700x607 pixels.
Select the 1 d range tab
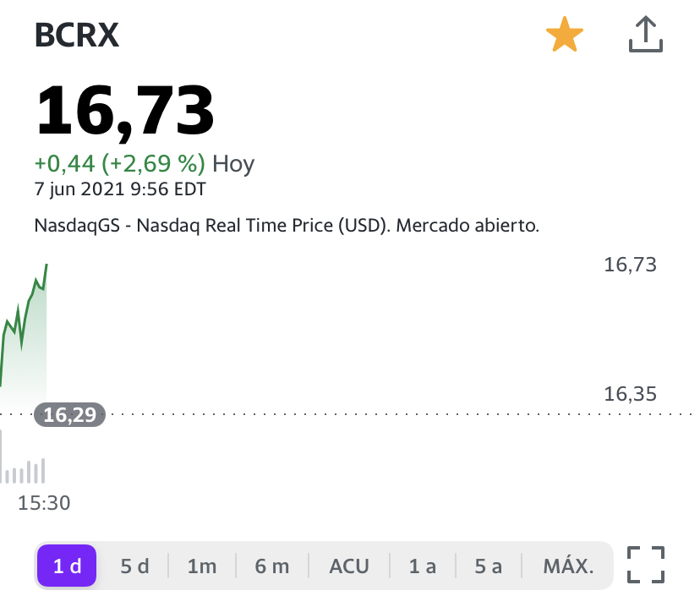67,566
